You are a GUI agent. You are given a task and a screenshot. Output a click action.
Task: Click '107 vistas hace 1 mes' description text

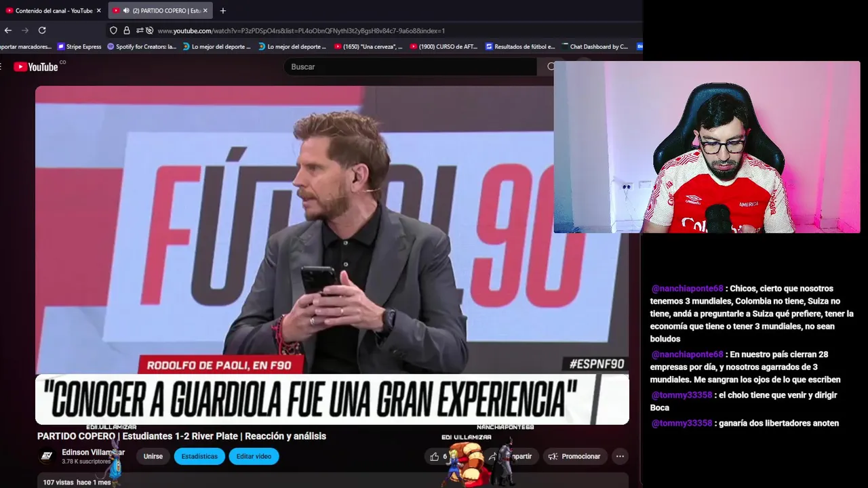77,482
